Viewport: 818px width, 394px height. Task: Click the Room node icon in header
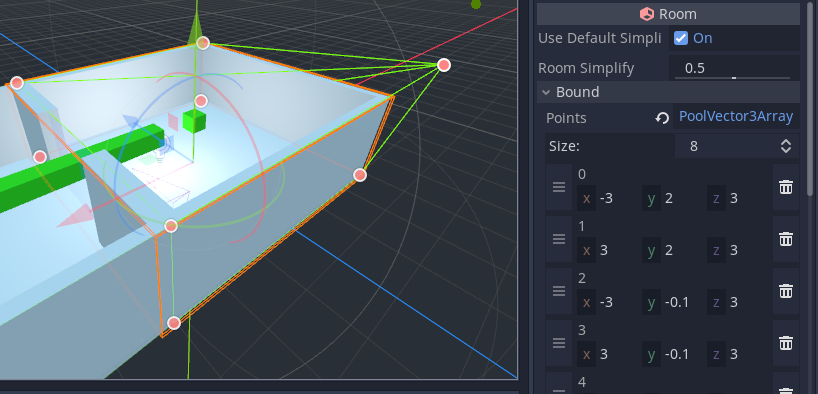pyautogui.click(x=647, y=14)
